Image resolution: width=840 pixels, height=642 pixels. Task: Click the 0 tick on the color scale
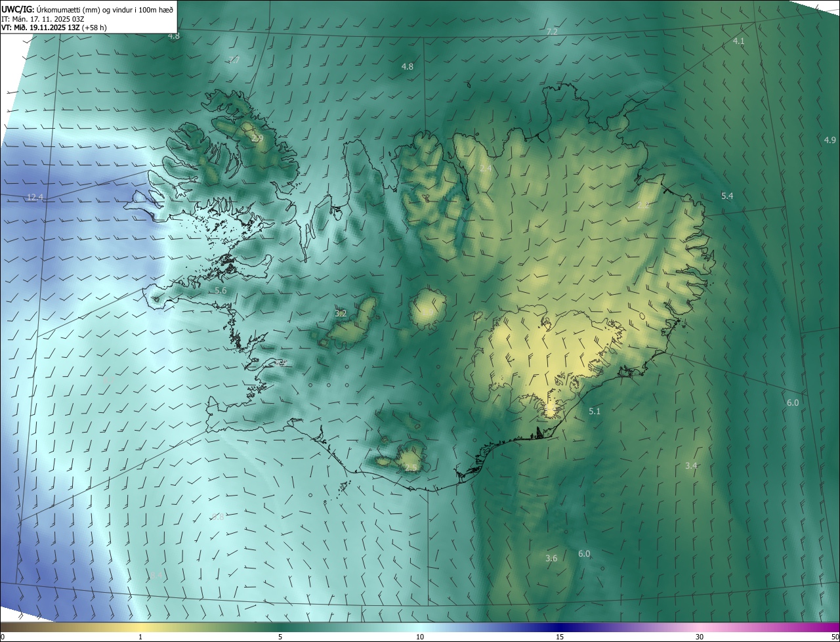tap(3, 637)
